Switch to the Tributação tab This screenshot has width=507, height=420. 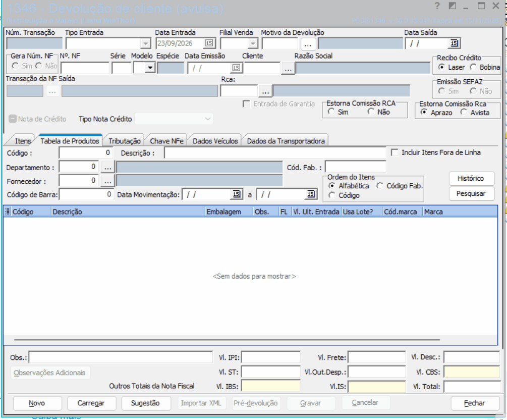point(125,141)
